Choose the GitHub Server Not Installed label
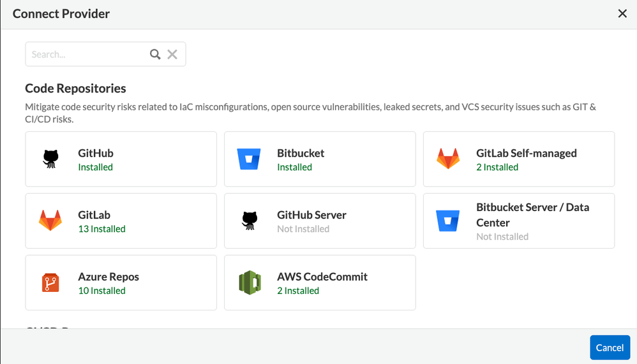The height and width of the screenshot is (364, 637). coord(303,229)
